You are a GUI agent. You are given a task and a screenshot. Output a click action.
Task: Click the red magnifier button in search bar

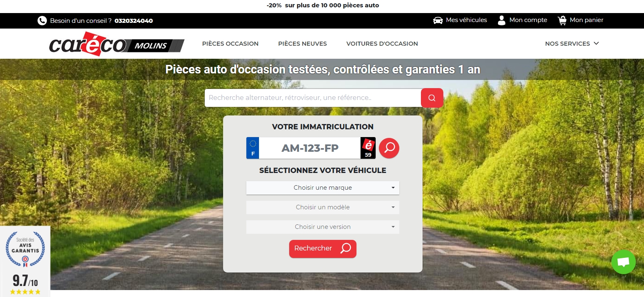(432, 98)
